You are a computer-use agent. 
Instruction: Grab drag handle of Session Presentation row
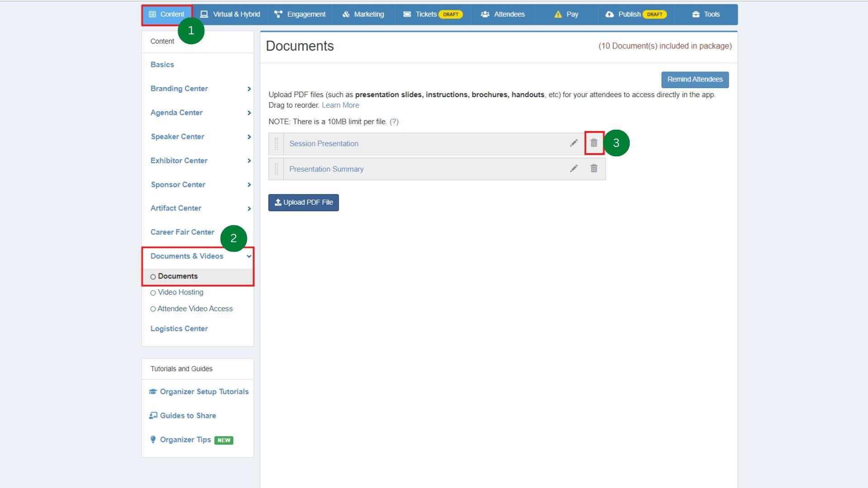[x=276, y=144]
